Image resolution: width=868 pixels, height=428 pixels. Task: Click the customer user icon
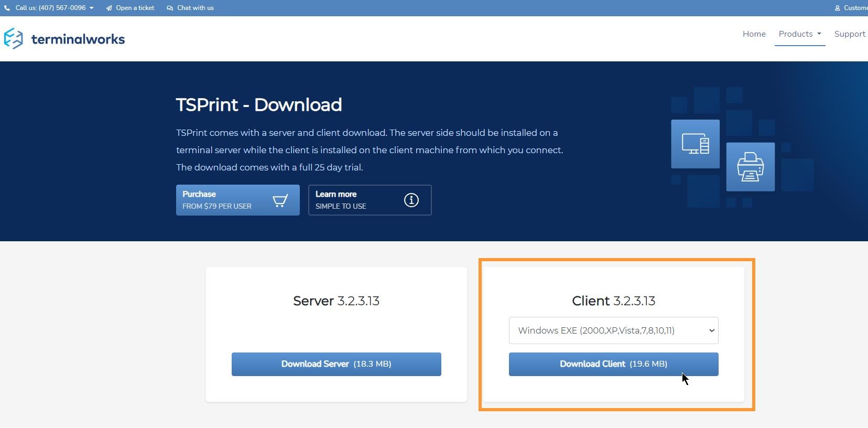(x=838, y=8)
